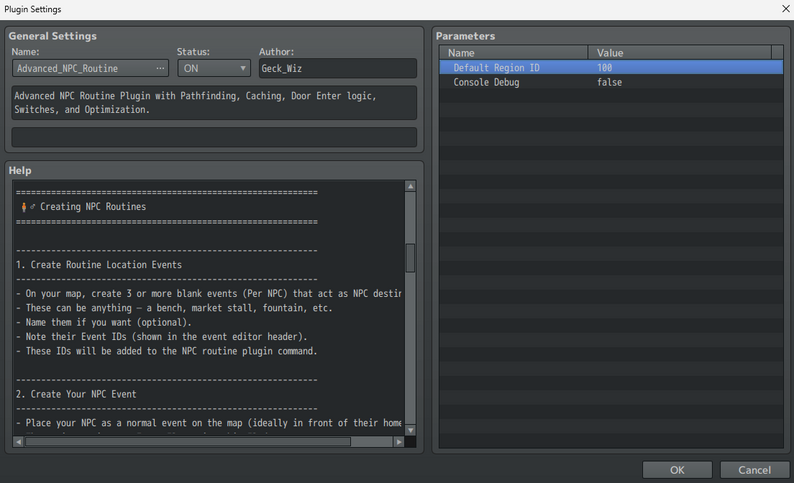Select the Console Debug parameter row
The height and width of the screenshot is (483, 794).
(x=611, y=82)
